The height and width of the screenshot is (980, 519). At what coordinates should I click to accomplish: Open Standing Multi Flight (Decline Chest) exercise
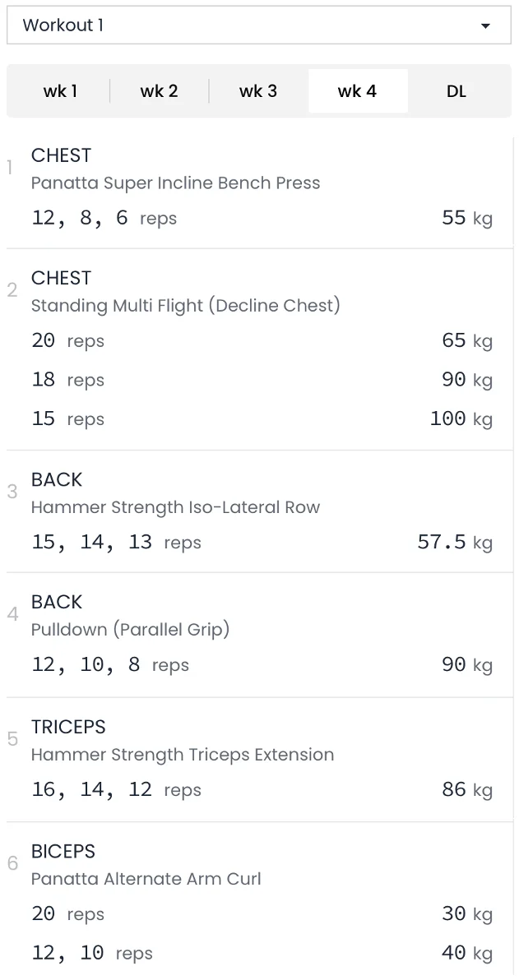coord(185,306)
